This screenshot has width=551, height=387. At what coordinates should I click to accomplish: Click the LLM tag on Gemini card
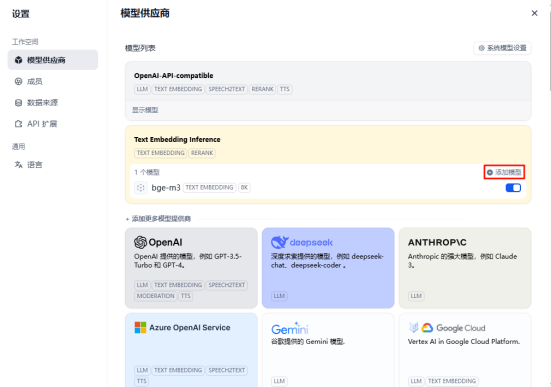[279, 381]
